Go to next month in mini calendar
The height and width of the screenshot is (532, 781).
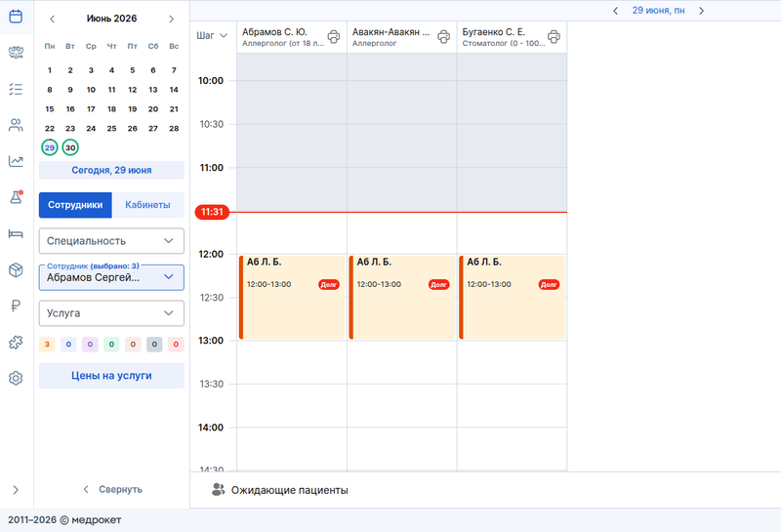pyautogui.click(x=172, y=19)
